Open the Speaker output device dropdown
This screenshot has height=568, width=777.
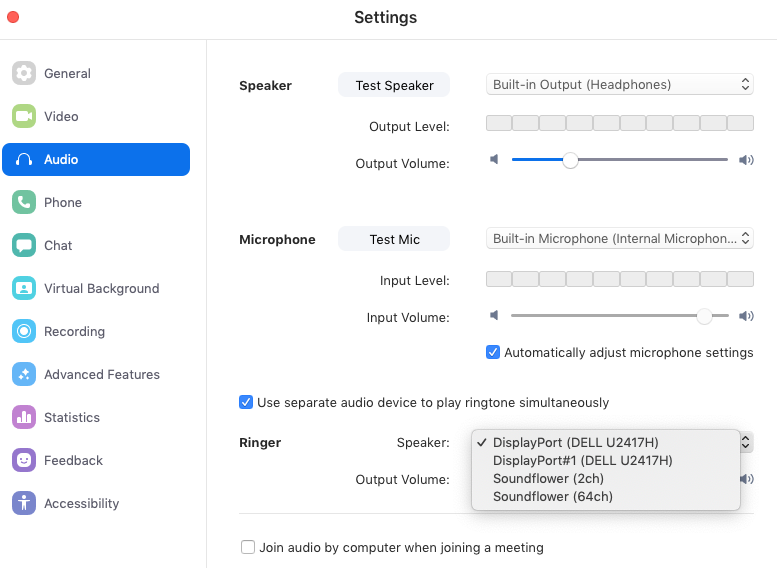tap(619, 85)
